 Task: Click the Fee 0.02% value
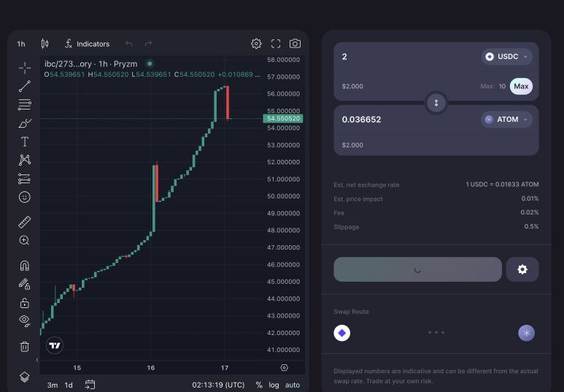pos(530,212)
